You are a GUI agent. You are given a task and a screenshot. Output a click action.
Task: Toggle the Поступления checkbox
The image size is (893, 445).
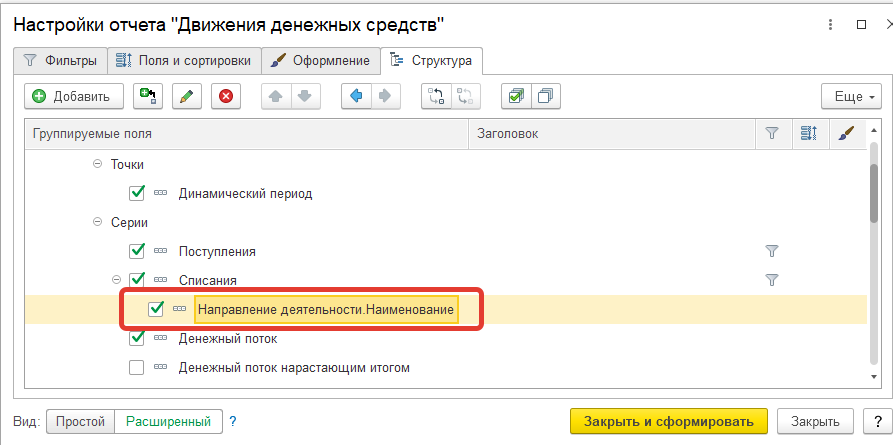click(137, 251)
